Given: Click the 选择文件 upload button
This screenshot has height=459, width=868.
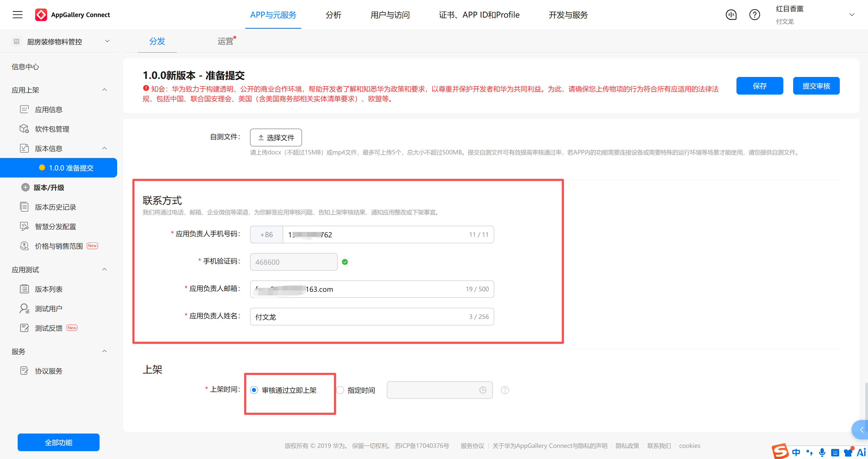Looking at the screenshot, I should (276, 137).
